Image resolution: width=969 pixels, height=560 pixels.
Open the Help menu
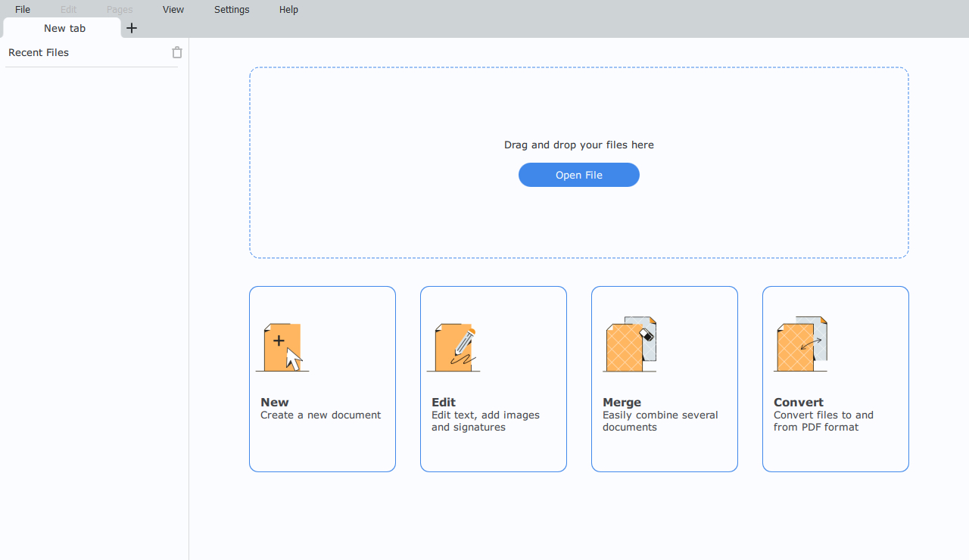(x=288, y=9)
